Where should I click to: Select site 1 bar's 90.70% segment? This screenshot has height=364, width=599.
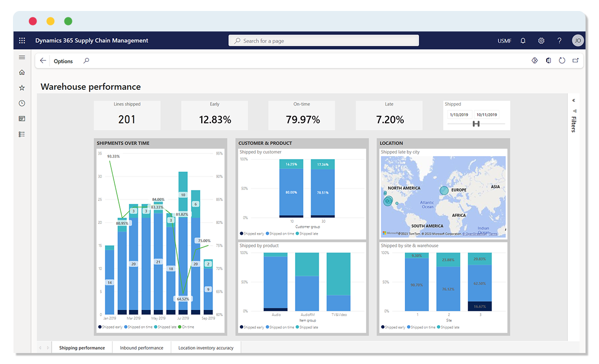coord(417,285)
